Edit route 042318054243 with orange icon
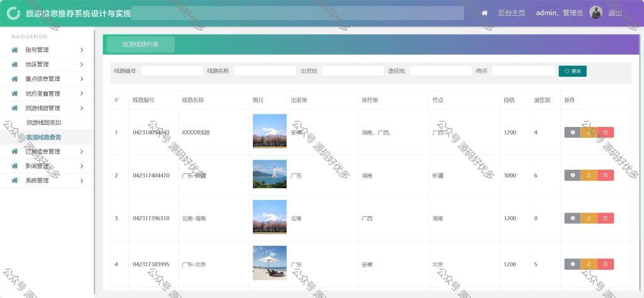This screenshot has height=298, width=644. click(x=589, y=132)
